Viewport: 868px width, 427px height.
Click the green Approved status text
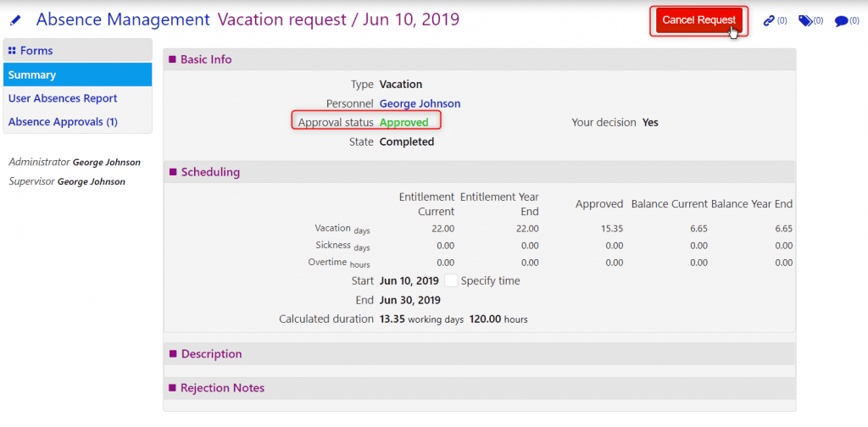click(403, 122)
